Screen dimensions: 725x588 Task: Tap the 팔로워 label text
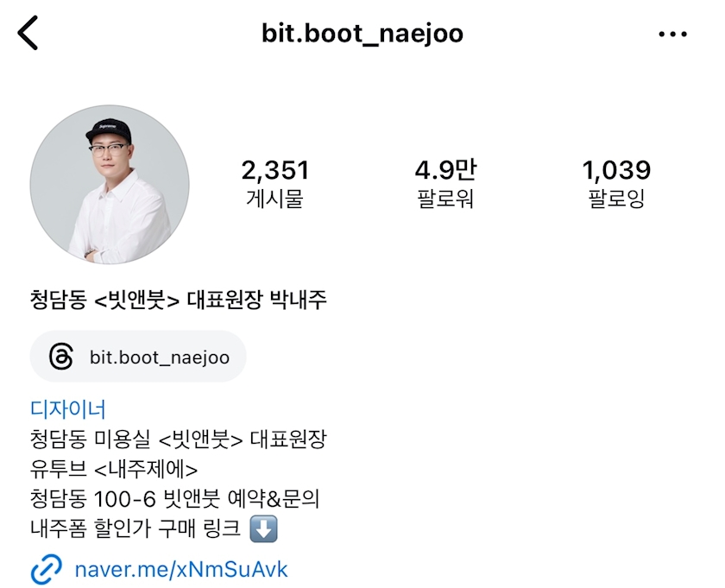pyautogui.click(x=445, y=199)
